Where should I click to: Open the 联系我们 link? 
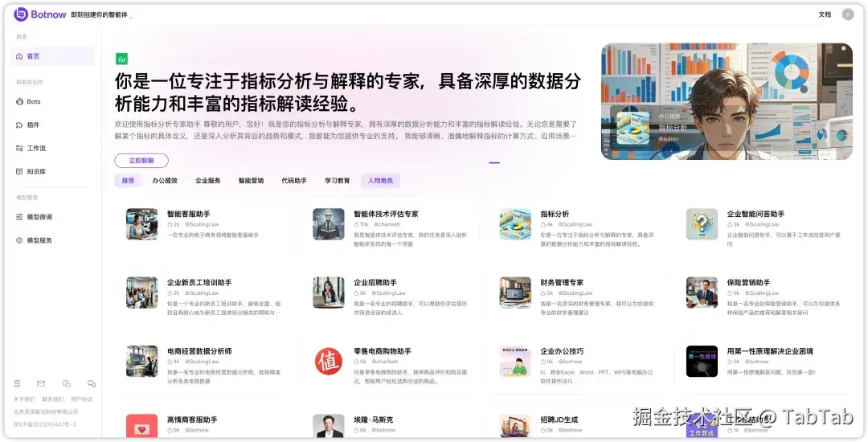[x=53, y=399]
